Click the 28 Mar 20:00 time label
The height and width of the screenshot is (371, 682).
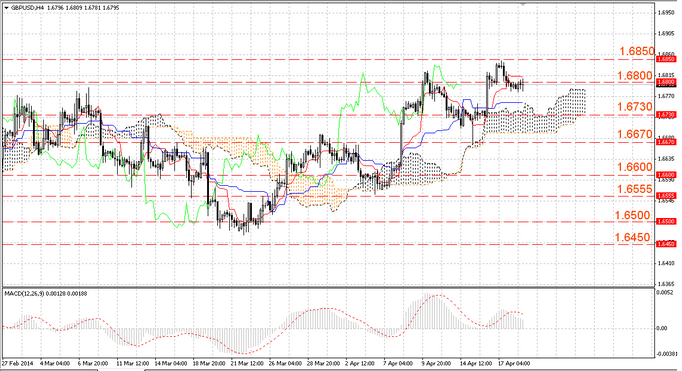pos(323,363)
